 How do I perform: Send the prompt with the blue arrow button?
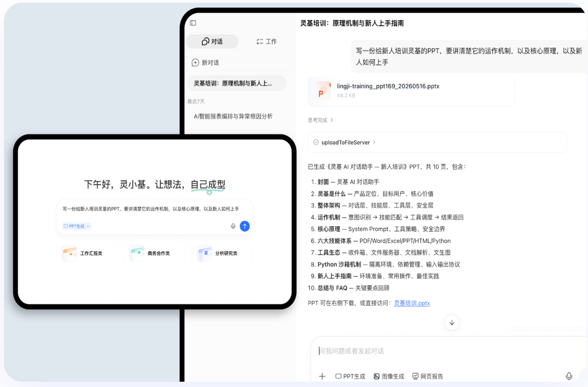[x=245, y=226]
